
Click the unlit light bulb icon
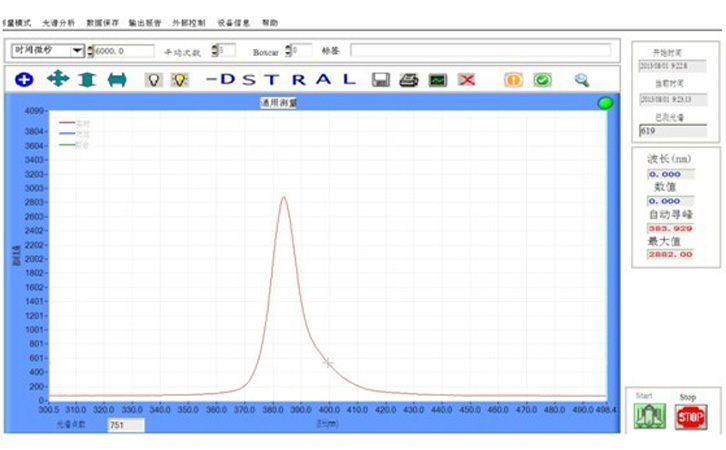click(153, 80)
